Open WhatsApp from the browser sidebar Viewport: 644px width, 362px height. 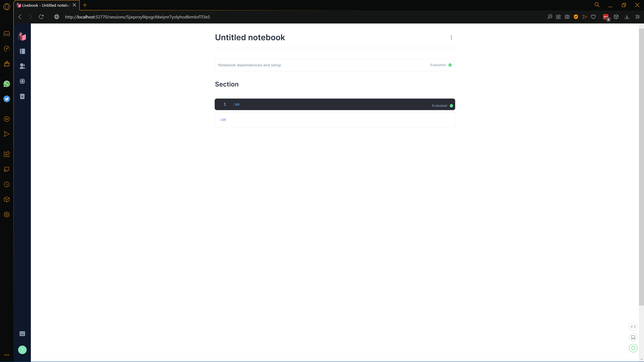point(7,84)
